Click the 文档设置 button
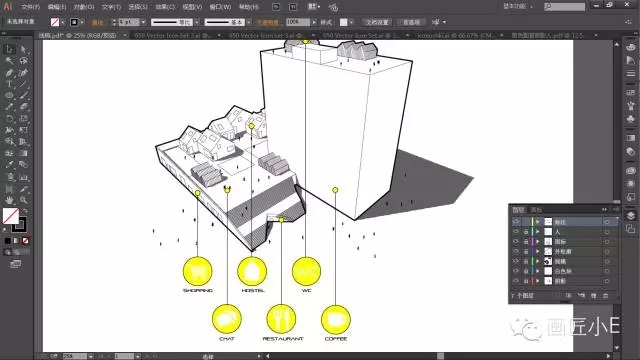Viewport: 640px width, 360px height. (x=377, y=22)
